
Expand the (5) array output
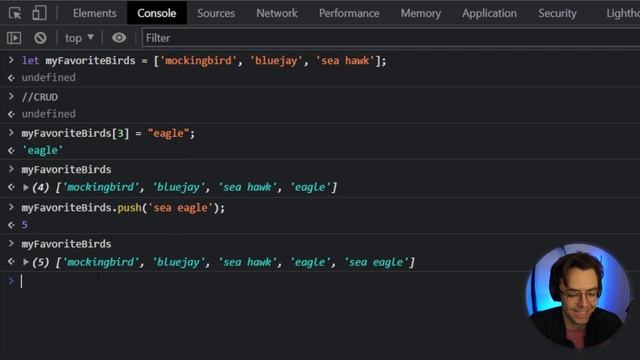click(26, 262)
